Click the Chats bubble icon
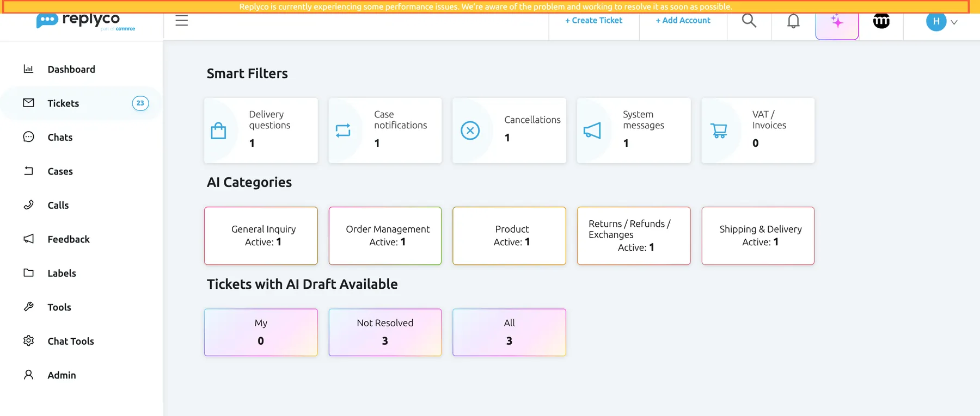Screen dimensions: 980x416 (x=28, y=137)
